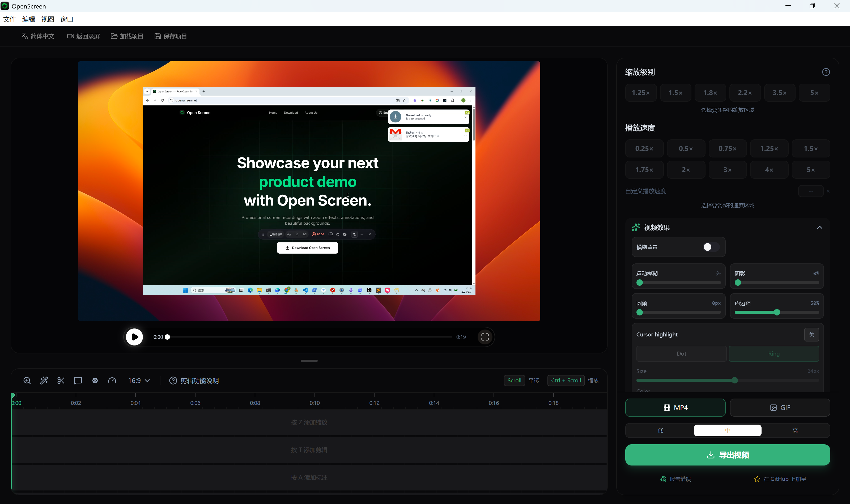Screen dimensions: 850x504
Task: Choose 2× playback speed
Action: click(686, 169)
